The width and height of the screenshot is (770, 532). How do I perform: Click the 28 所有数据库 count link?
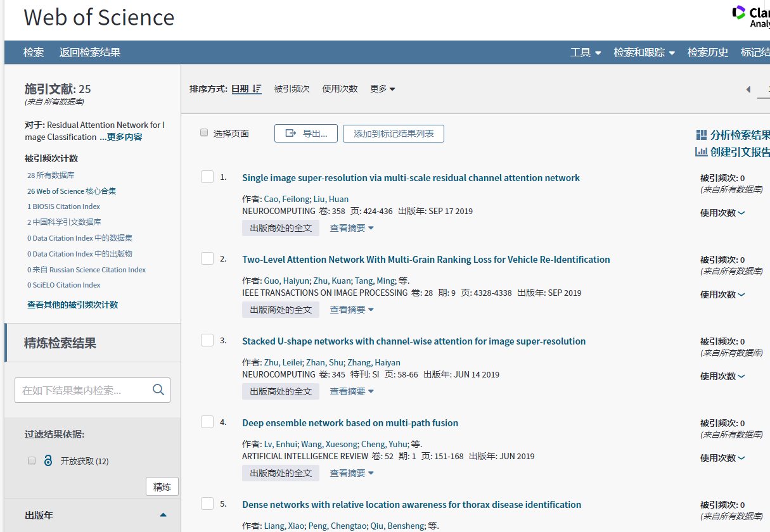tap(51, 175)
